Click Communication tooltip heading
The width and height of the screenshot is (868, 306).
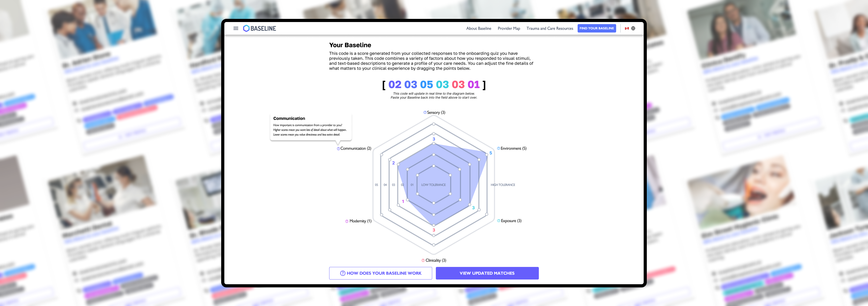[x=289, y=118]
